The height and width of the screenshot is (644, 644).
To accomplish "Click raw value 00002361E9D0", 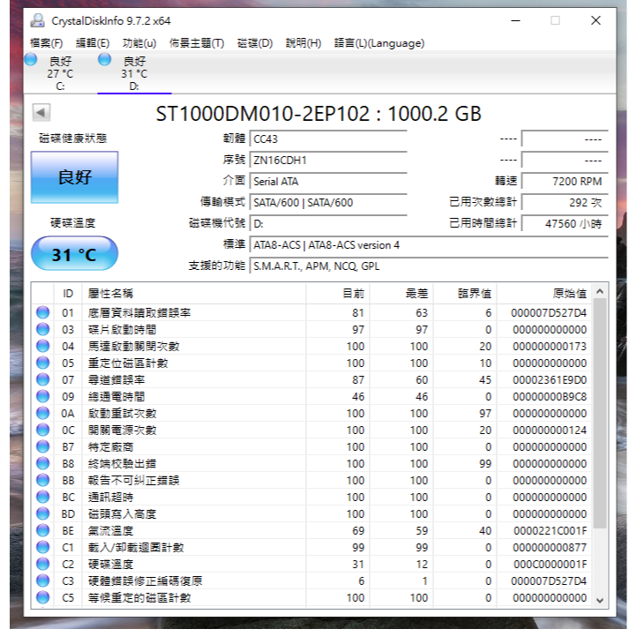I will pos(550,380).
